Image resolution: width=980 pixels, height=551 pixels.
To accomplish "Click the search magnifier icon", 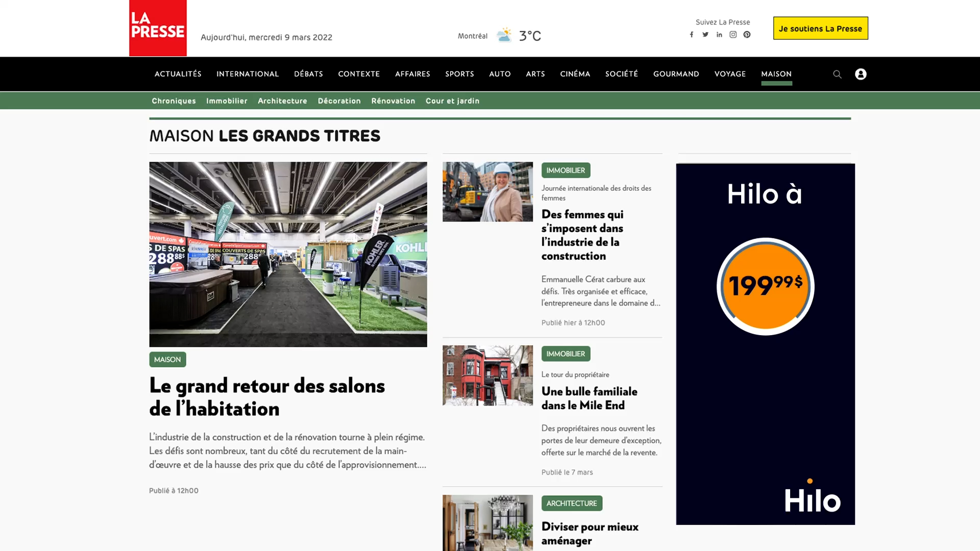I will [837, 74].
